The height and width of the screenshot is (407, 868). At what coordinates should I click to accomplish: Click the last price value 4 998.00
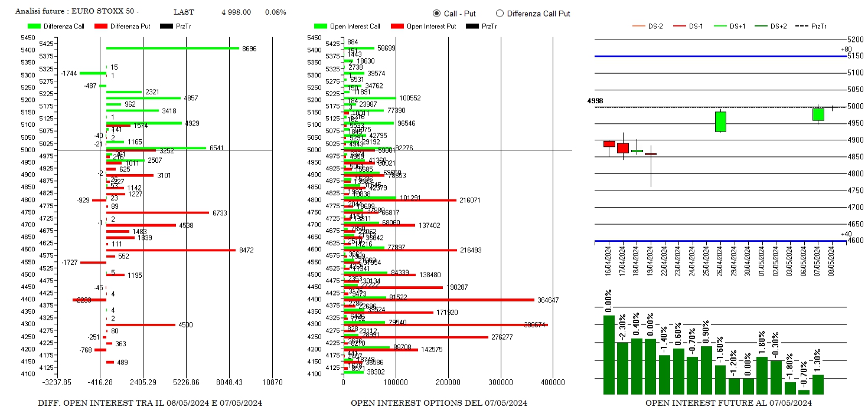[236, 12]
